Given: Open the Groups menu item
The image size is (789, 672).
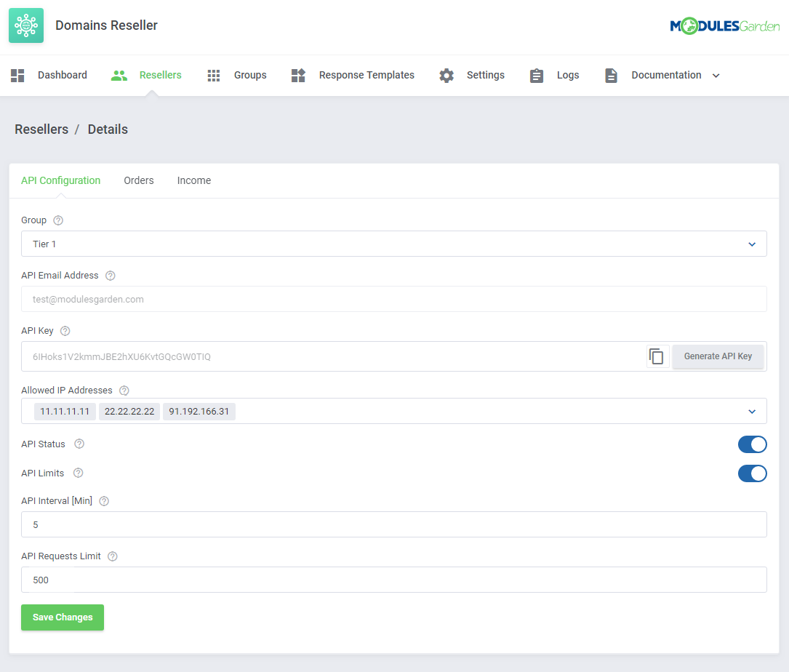Looking at the screenshot, I should (250, 76).
